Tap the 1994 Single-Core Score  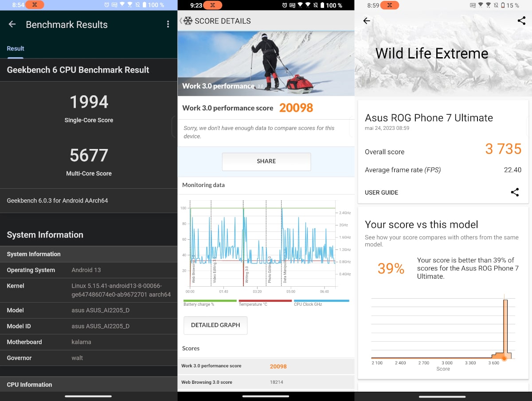tap(89, 102)
